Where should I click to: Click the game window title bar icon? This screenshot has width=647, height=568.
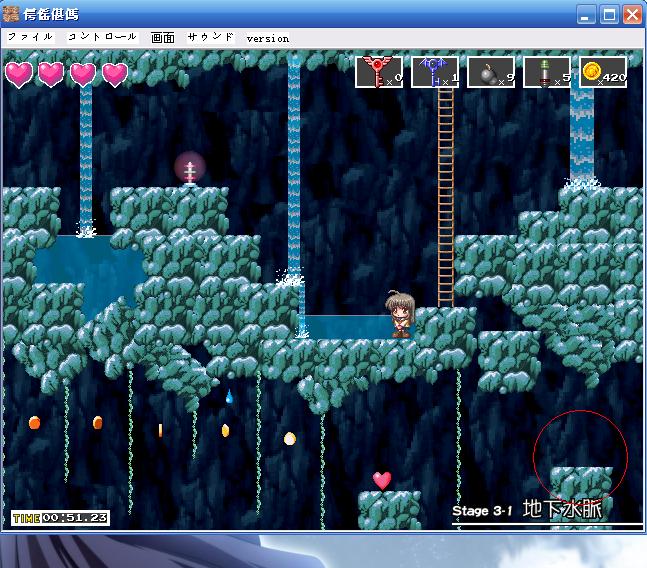click(10, 14)
